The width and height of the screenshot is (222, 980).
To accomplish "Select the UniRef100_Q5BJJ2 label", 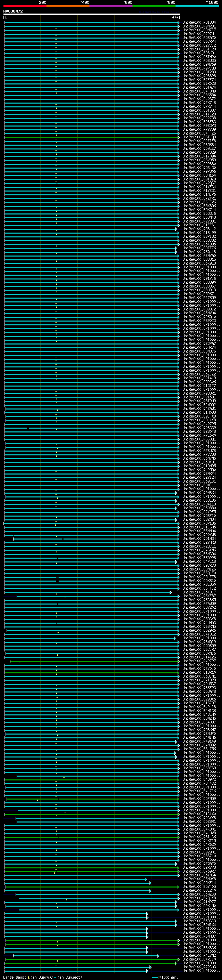I will [x=199, y=229].
